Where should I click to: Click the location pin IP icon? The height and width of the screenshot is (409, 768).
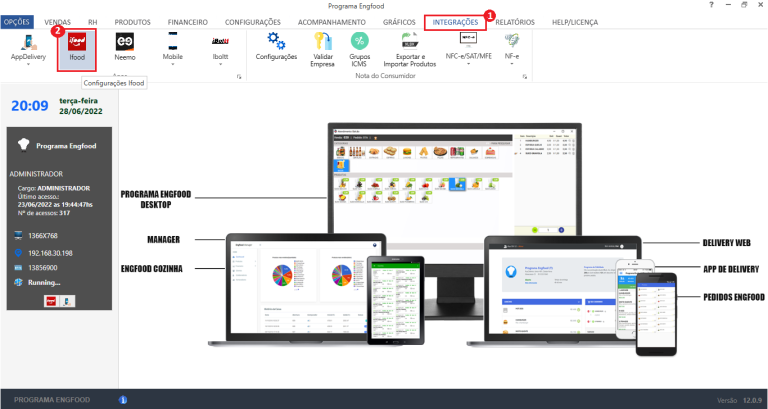[19, 253]
